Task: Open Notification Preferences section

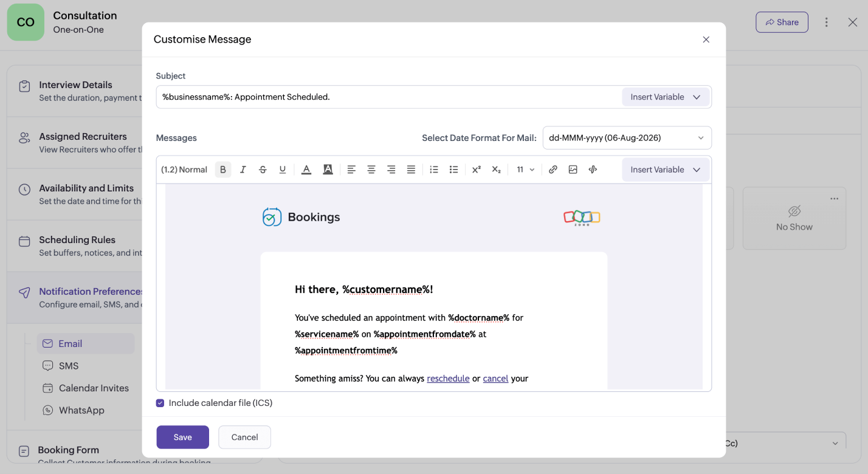Action: pyautogui.click(x=74, y=297)
